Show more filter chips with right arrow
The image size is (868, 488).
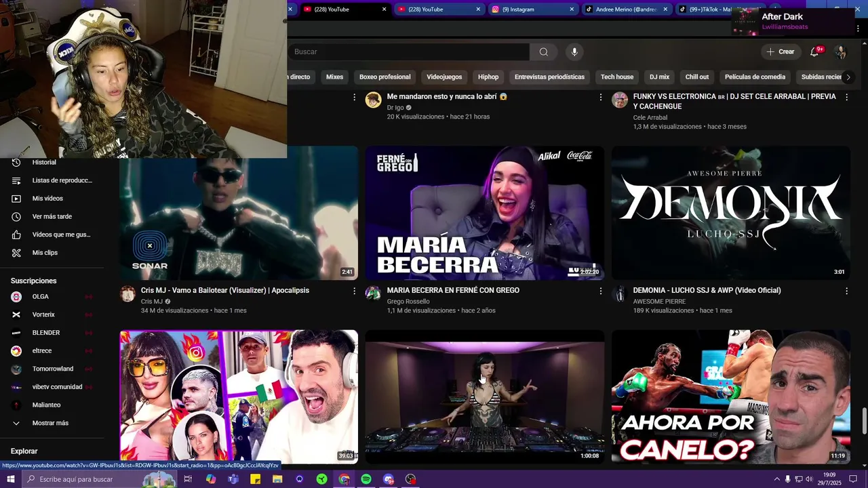[848, 77]
